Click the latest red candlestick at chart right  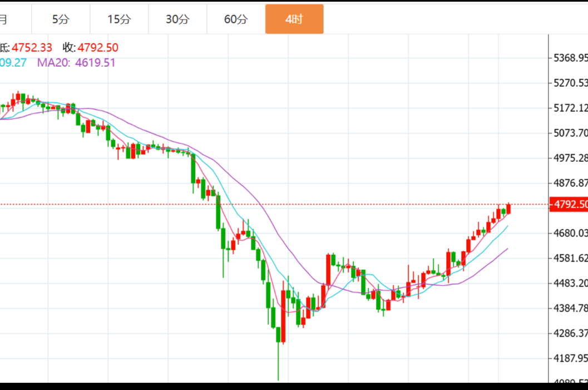pyautogui.click(x=508, y=208)
